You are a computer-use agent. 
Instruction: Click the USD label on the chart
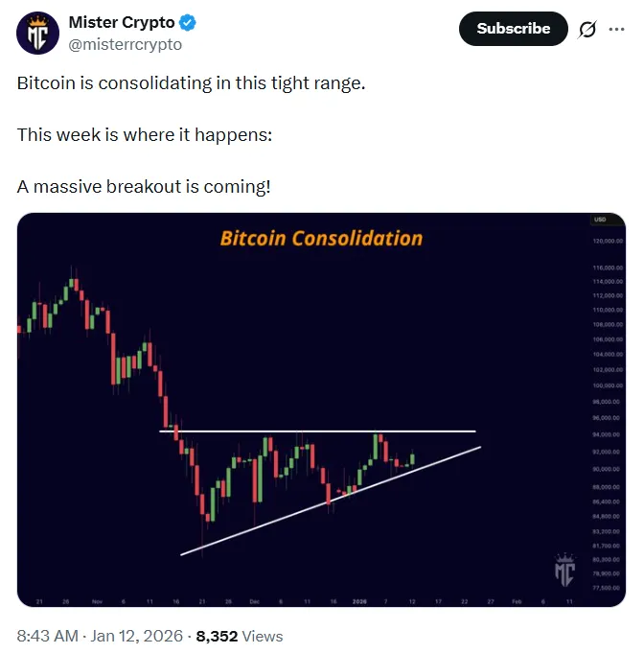pos(600,221)
